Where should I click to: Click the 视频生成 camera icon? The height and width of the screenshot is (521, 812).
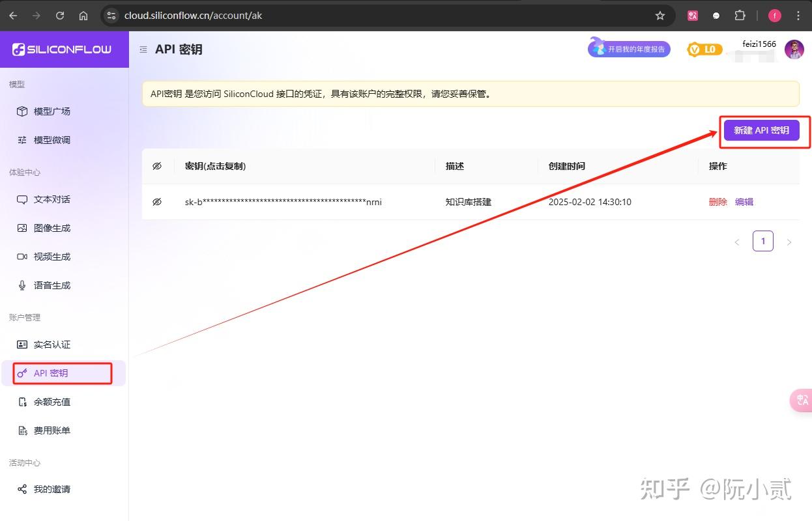click(x=22, y=257)
